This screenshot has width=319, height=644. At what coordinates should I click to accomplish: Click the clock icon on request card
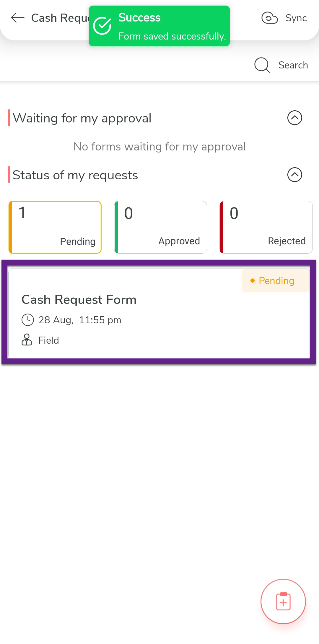tap(28, 320)
